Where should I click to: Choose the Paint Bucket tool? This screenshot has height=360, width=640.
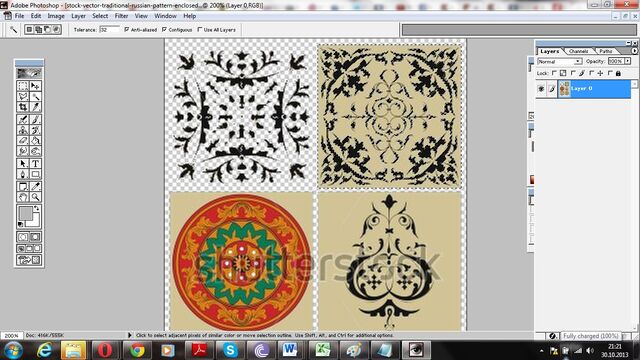[x=36, y=141]
